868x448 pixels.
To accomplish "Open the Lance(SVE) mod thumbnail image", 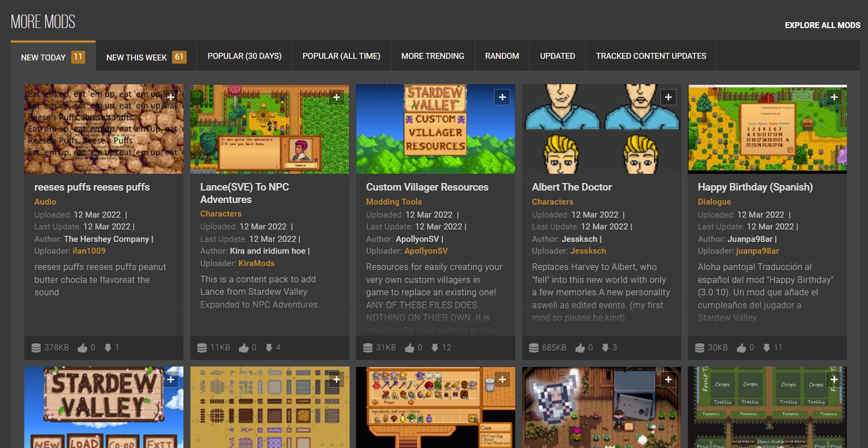I will (x=270, y=129).
